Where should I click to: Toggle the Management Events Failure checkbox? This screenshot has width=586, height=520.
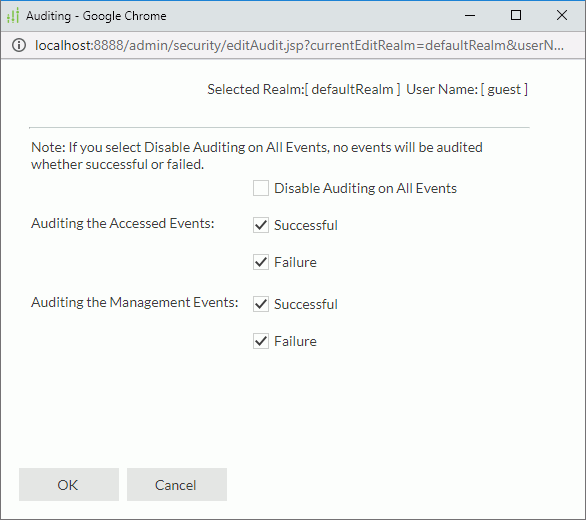click(261, 341)
